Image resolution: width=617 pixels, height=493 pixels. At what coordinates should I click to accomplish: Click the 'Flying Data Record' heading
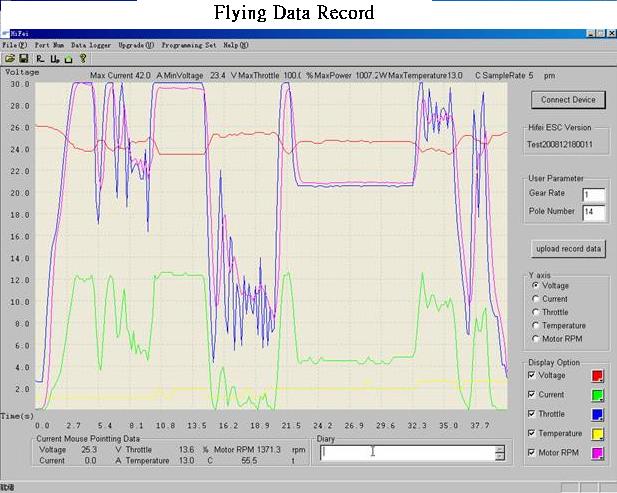[x=294, y=13]
